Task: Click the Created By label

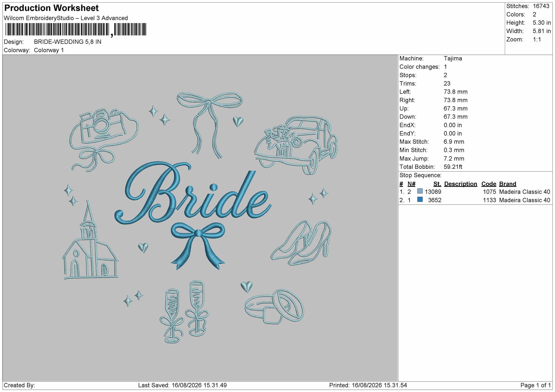Action: 19,385
